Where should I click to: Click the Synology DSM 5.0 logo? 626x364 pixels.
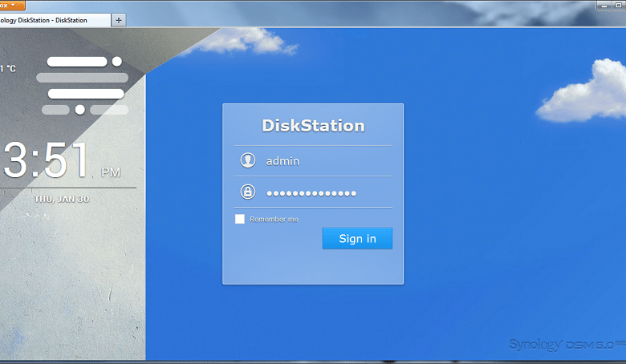pyautogui.click(x=567, y=345)
